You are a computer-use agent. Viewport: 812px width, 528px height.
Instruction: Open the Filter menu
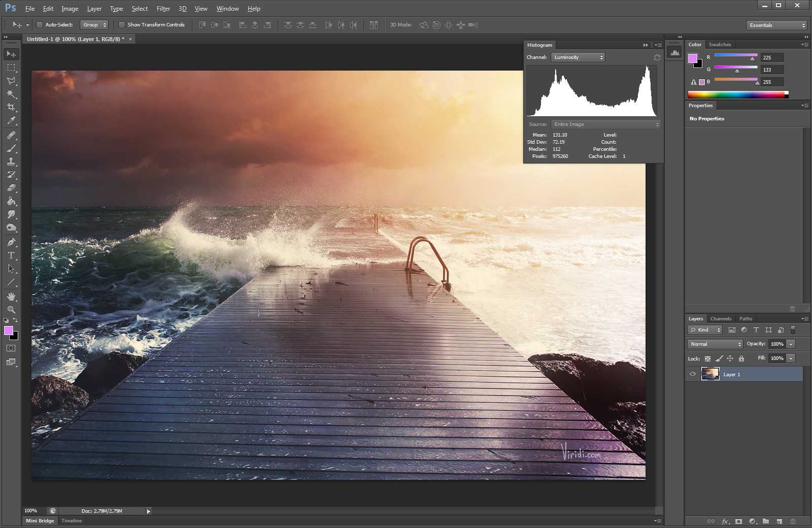163,9
